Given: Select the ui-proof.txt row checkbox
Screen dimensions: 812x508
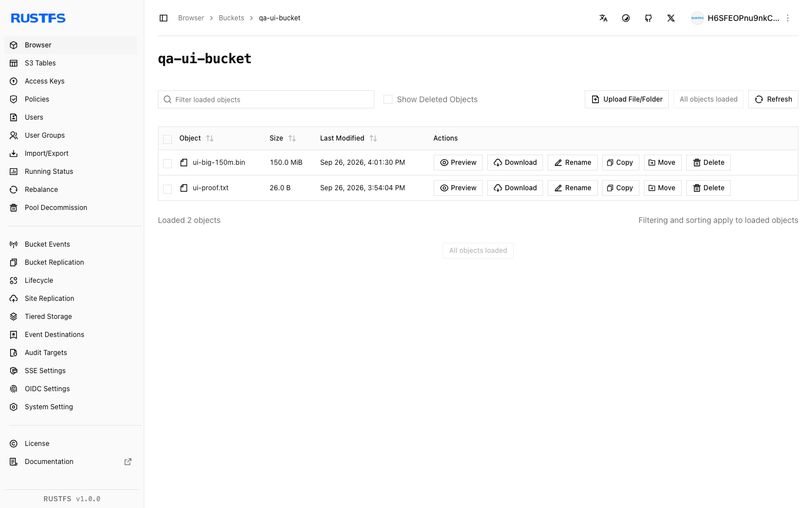Looking at the screenshot, I should click(167, 189).
